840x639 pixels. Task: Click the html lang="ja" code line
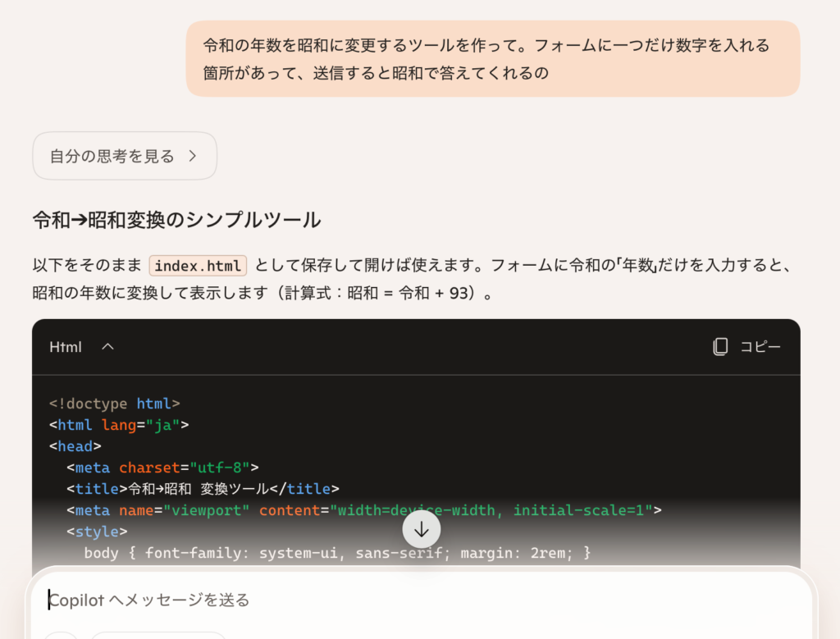pos(120,425)
